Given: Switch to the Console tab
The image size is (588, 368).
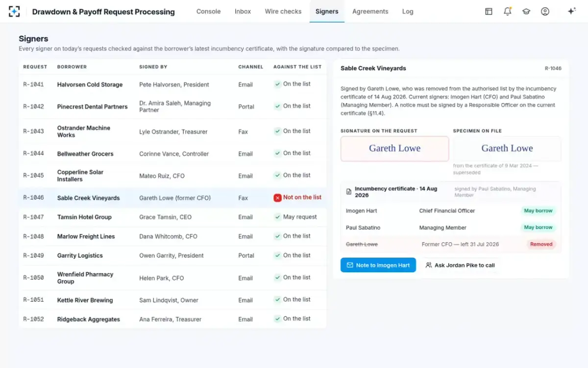Looking at the screenshot, I should point(208,11).
